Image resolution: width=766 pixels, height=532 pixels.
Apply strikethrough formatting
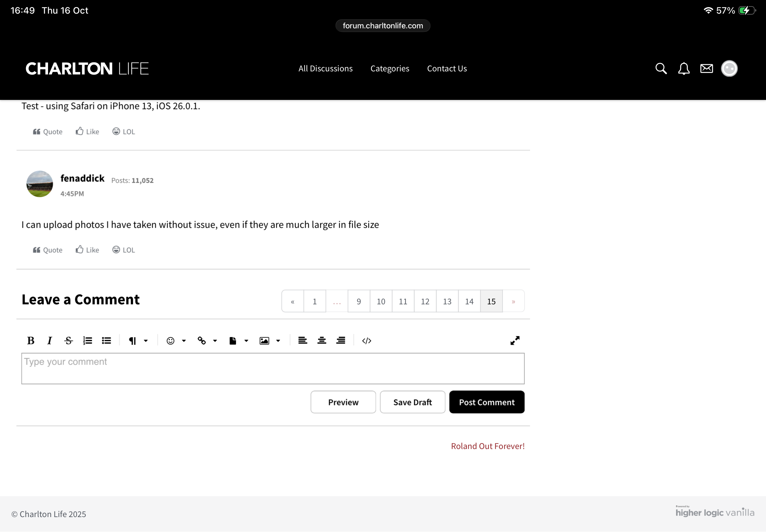tap(68, 340)
